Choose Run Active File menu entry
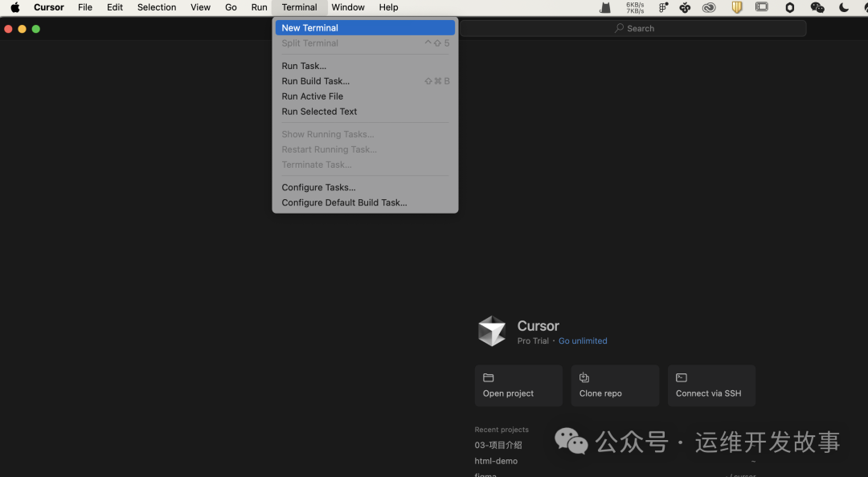This screenshot has height=477, width=868. click(x=313, y=96)
